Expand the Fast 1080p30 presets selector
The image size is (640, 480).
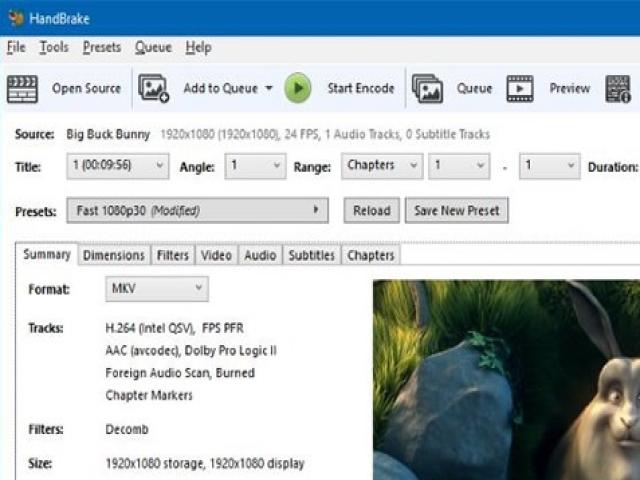tap(198, 211)
